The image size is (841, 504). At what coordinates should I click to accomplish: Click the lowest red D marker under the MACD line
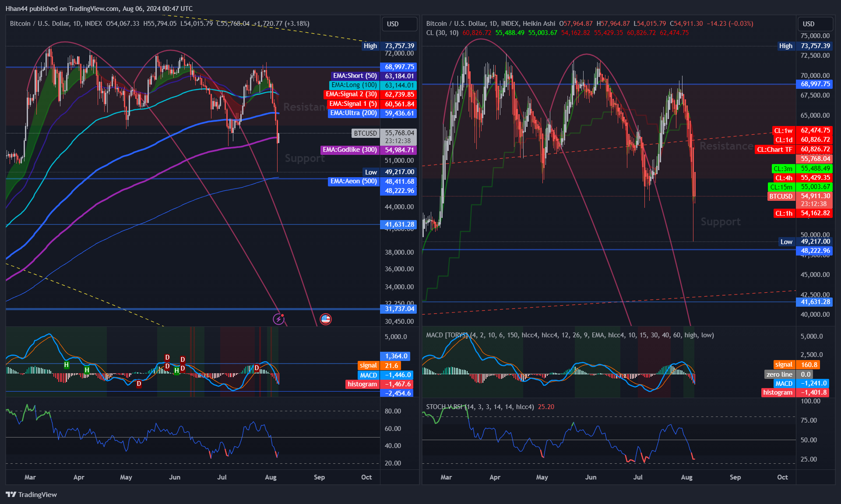(139, 384)
